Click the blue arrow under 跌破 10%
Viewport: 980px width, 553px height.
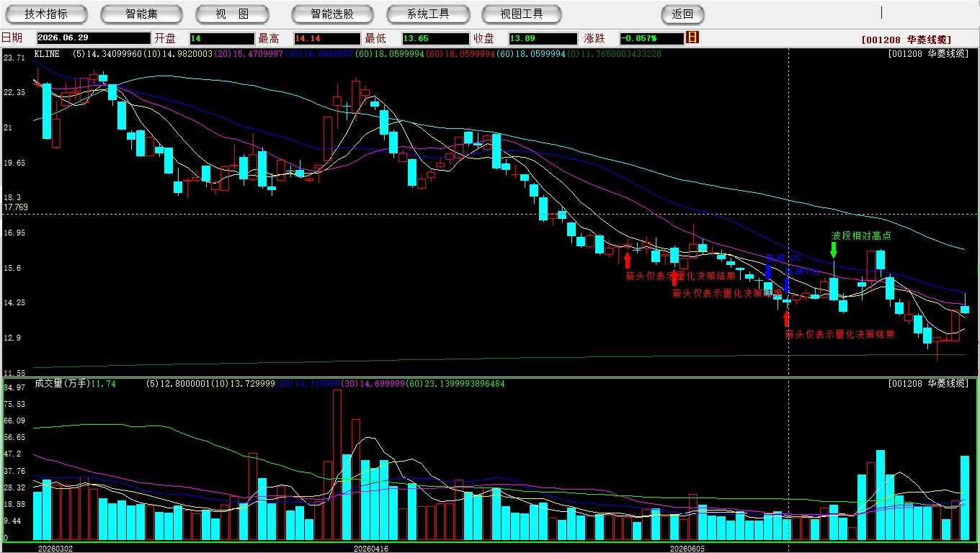click(x=786, y=284)
